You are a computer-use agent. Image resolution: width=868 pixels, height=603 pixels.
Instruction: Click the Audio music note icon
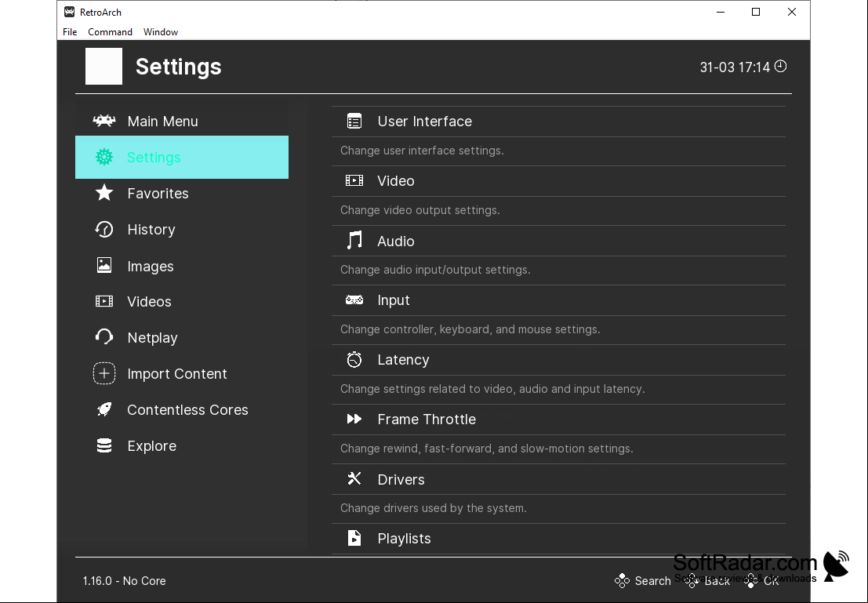[x=354, y=240]
